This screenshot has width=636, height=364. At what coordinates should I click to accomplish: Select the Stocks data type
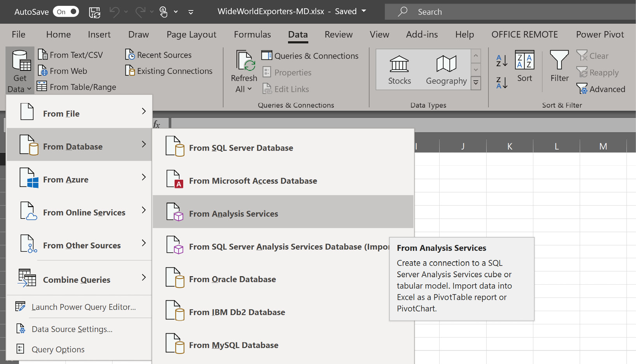tap(399, 70)
